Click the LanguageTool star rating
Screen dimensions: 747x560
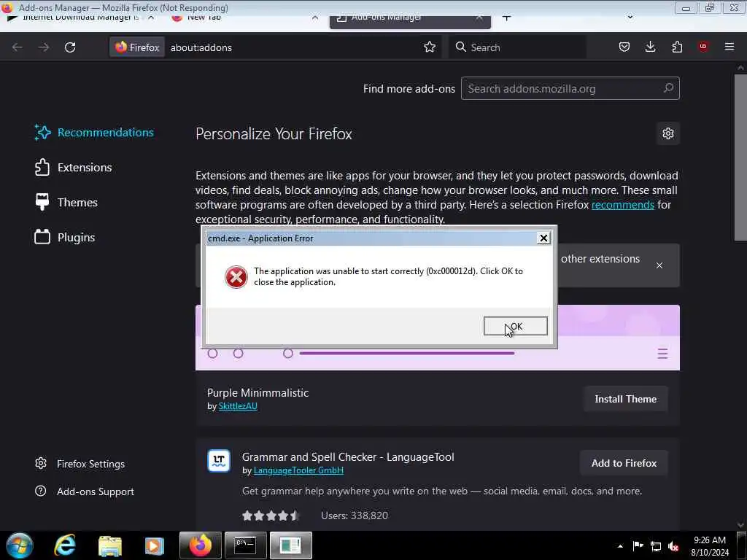click(x=270, y=516)
